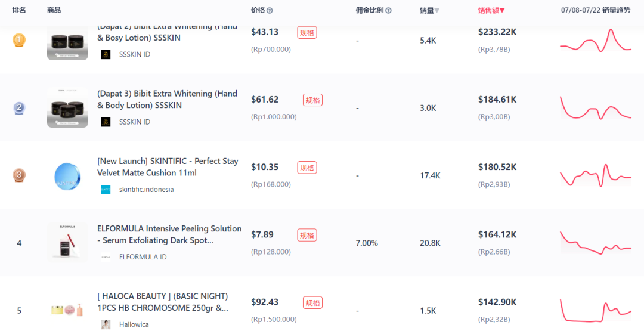
Task: Click the blue SKINTIFIC cushion product thumbnail
Action: 67,175
